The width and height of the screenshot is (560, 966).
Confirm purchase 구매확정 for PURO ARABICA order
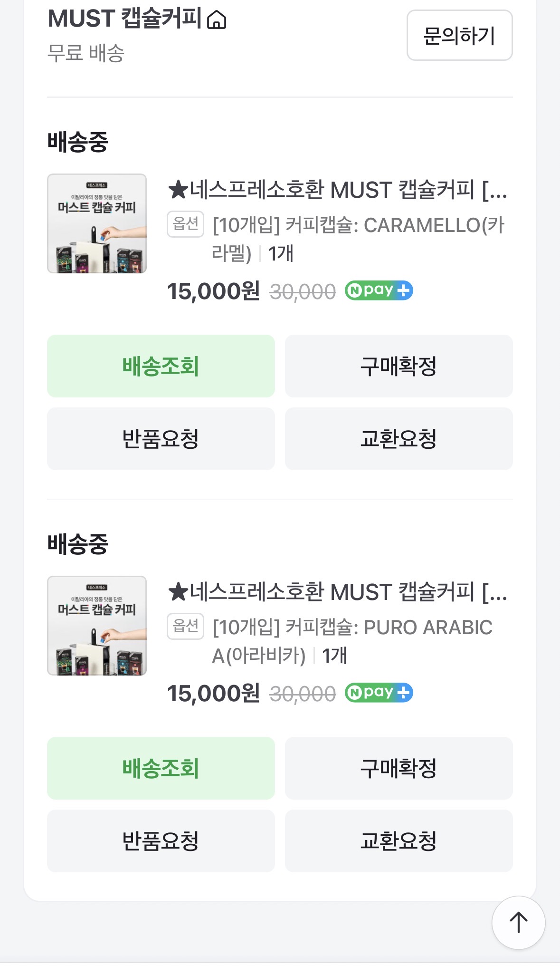tap(399, 768)
